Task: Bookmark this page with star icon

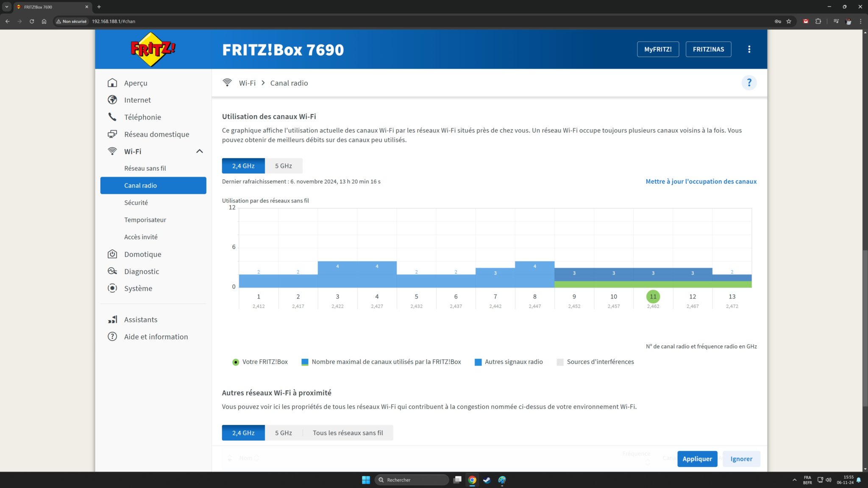Action: coord(789,21)
